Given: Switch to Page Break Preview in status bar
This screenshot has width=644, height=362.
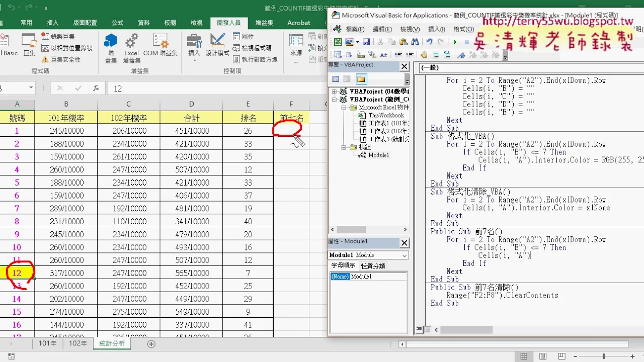Looking at the screenshot, I should (x=562, y=356).
